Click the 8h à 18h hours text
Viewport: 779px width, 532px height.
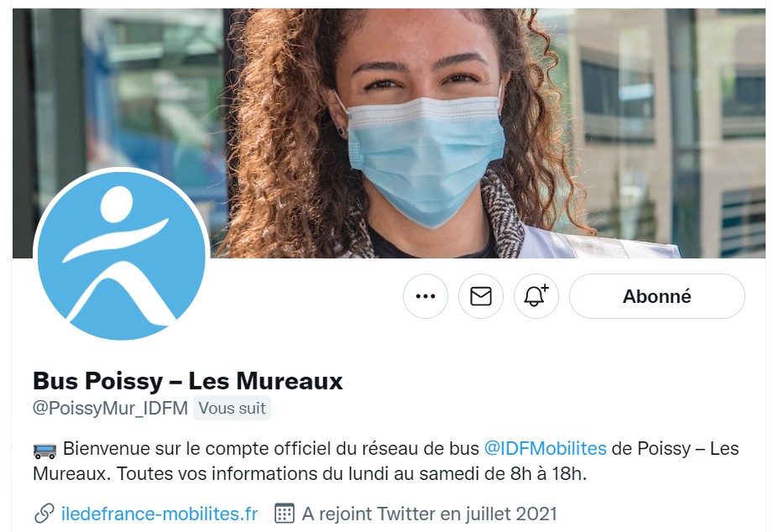click(548, 473)
